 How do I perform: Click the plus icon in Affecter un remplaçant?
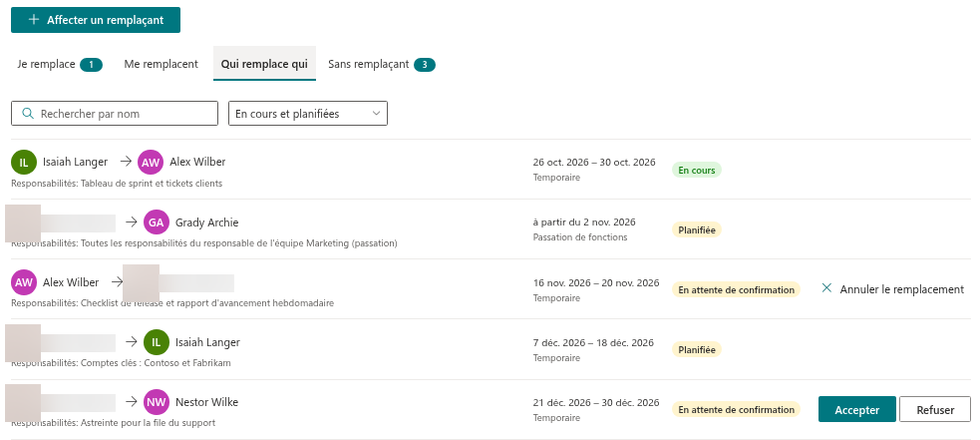(x=34, y=20)
